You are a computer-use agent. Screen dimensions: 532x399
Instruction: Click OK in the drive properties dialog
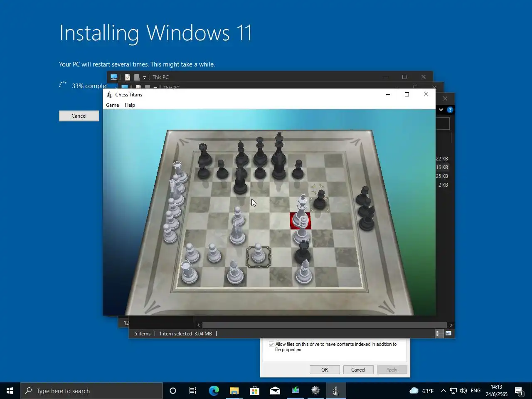pyautogui.click(x=325, y=370)
